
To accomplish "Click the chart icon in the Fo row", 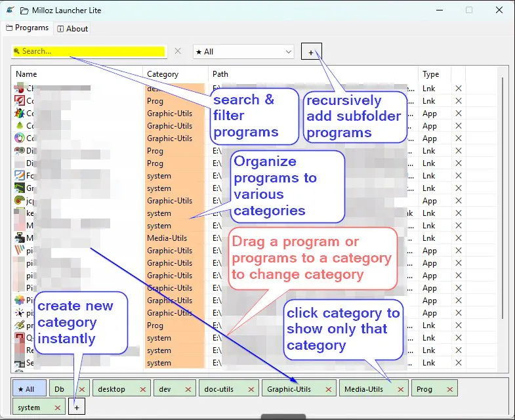I will pos(20,175).
